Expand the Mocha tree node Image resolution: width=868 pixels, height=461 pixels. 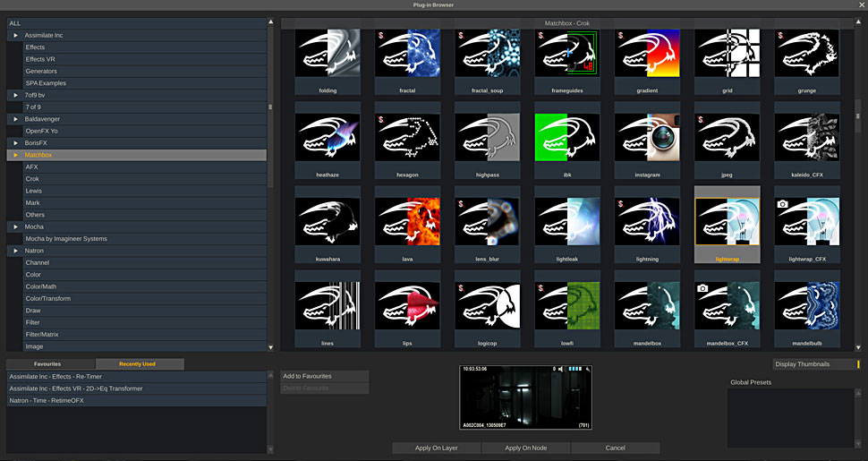click(x=15, y=226)
